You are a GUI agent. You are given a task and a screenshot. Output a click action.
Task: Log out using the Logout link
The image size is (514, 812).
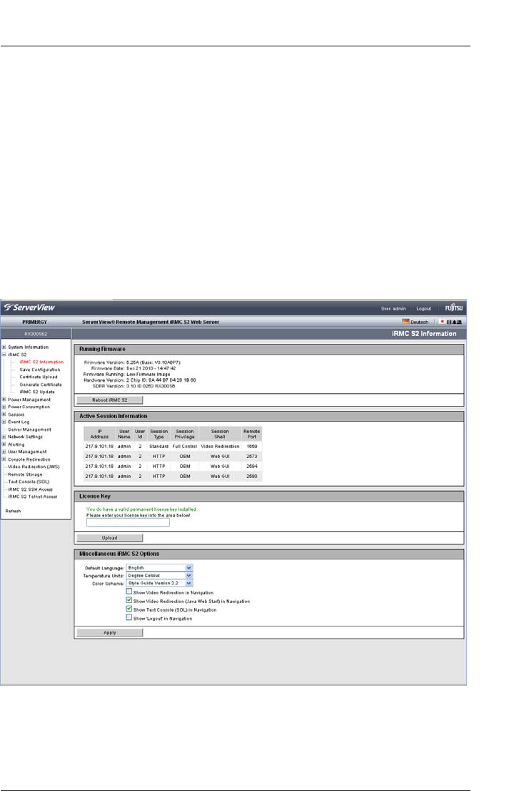423,309
